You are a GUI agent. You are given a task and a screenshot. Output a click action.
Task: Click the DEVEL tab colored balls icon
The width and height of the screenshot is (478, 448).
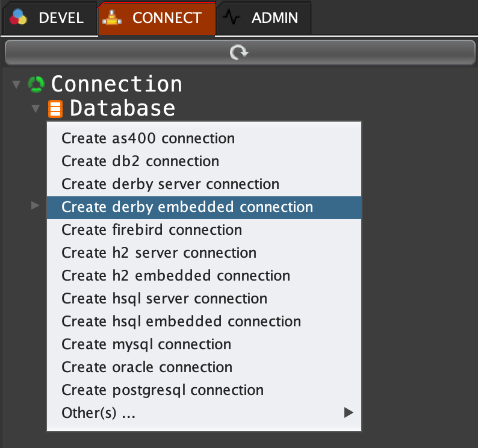tap(20, 17)
